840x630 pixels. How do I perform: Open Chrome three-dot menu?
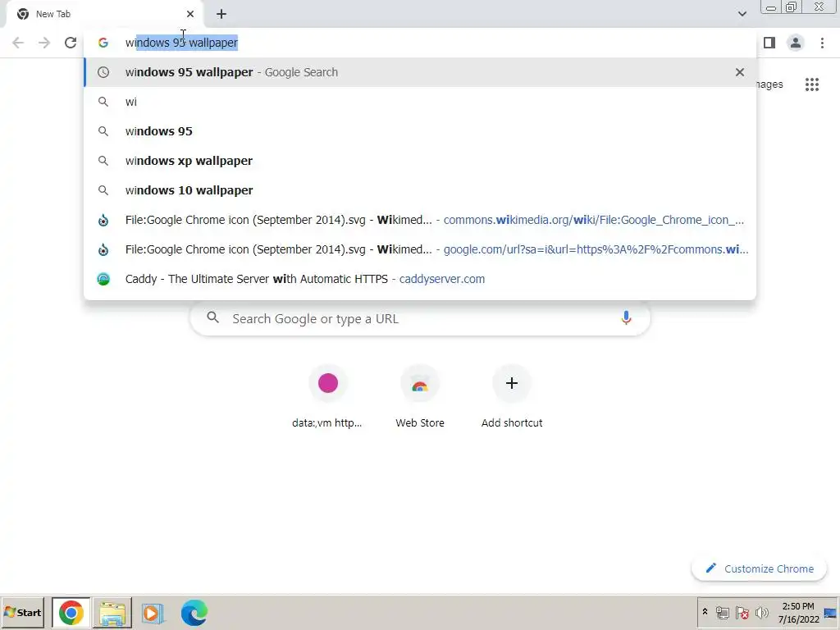tap(822, 43)
